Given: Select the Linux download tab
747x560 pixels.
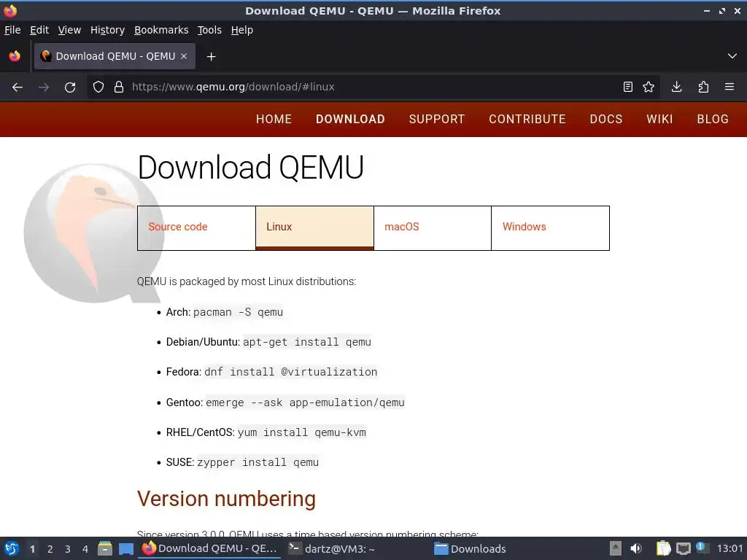Looking at the screenshot, I should click(314, 228).
